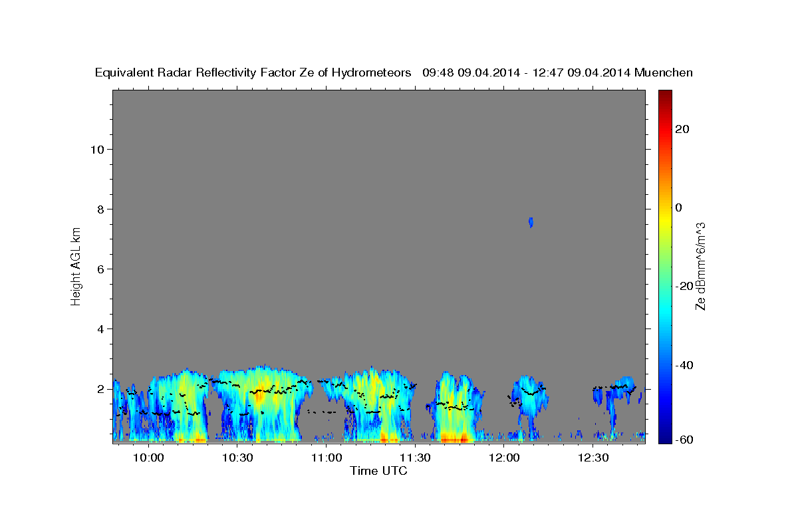Click the isolated blue echo near 8 km height

click(x=531, y=222)
